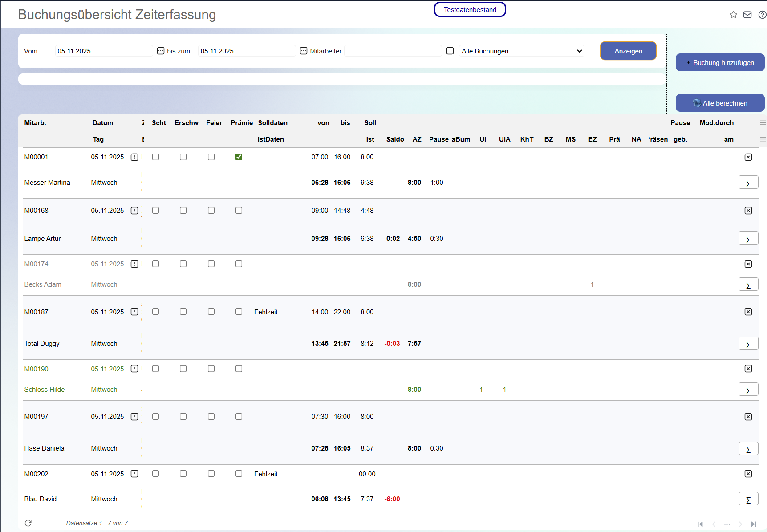767x532 pixels.
Task: Click the red saldo value -6:00
Action: click(x=392, y=499)
